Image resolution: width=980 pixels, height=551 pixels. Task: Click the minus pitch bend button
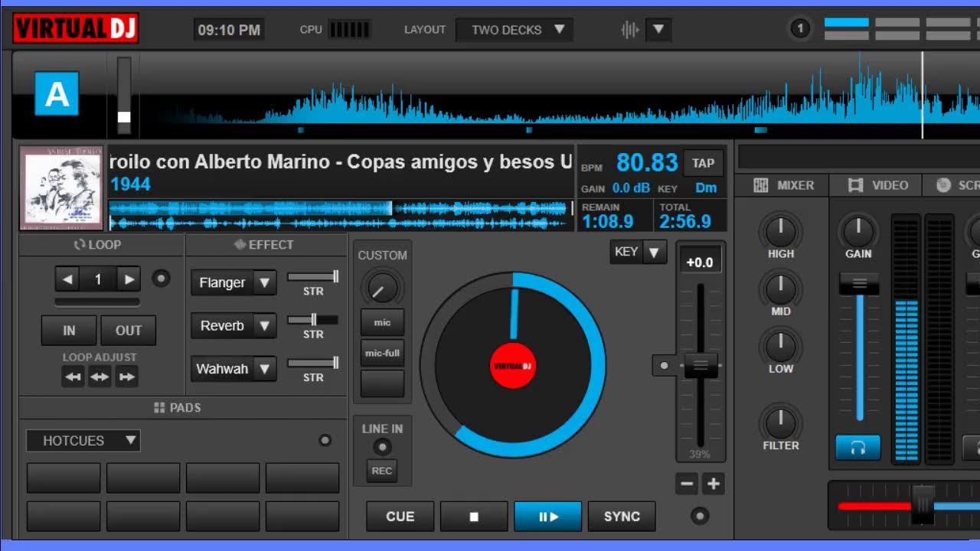tap(687, 484)
